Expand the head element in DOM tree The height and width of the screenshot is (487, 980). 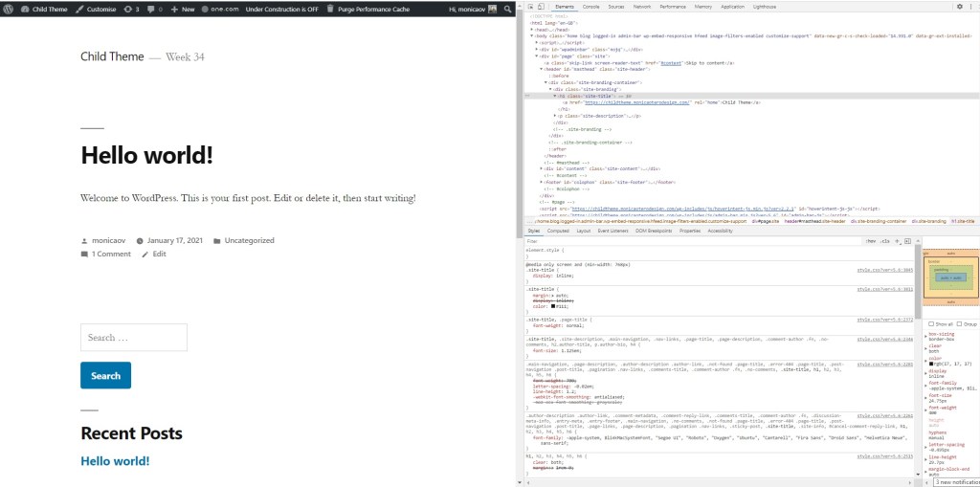[533, 30]
